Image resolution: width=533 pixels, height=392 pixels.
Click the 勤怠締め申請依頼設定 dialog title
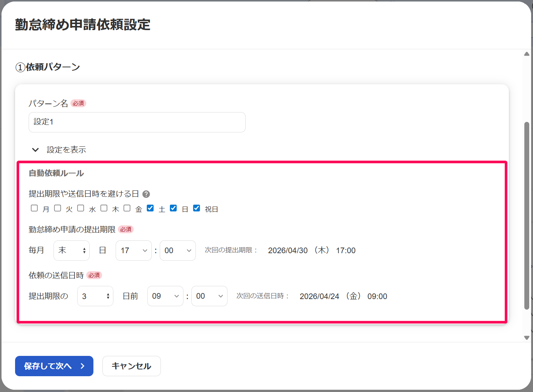click(83, 25)
